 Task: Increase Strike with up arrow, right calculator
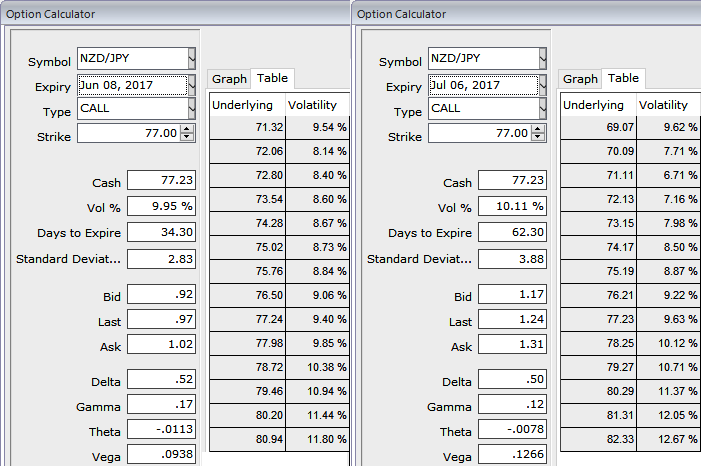pos(538,129)
